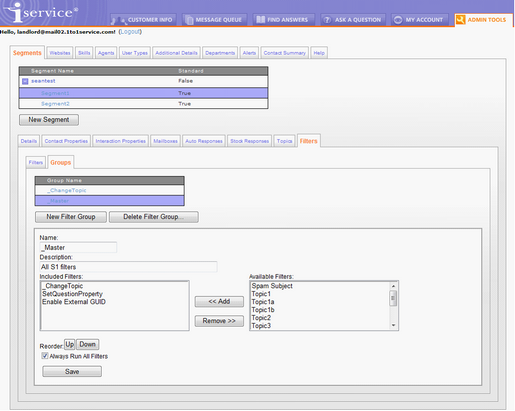Switch to the Websites tab
Viewport: 515px width, 411px height.
pyautogui.click(x=60, y=53)
